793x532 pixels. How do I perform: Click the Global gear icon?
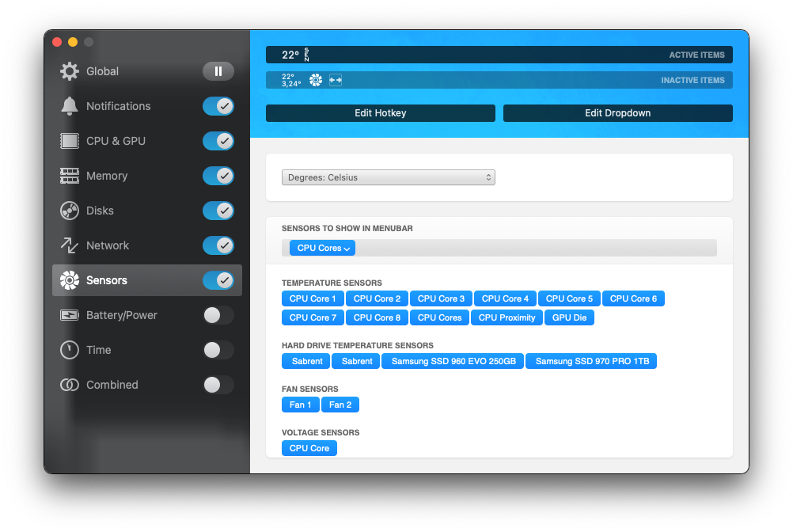point(70,71)
